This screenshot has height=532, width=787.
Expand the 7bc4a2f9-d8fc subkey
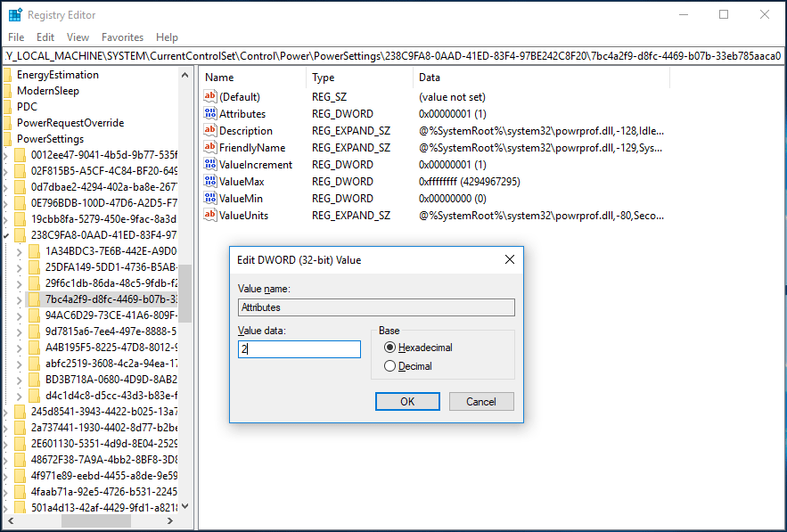tap(19, 299)
